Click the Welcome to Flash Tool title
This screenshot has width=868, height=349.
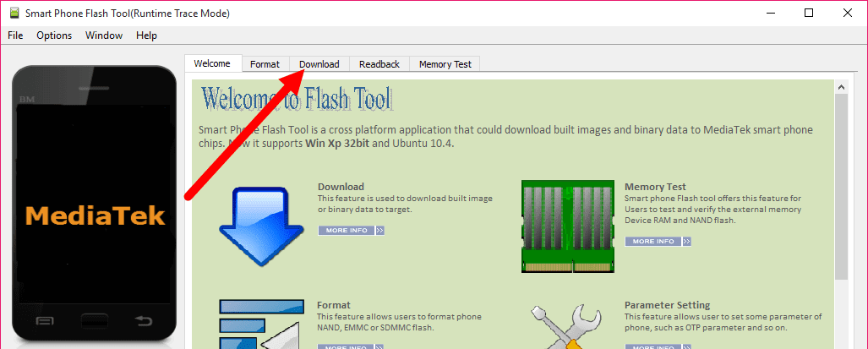click(298, 100)
